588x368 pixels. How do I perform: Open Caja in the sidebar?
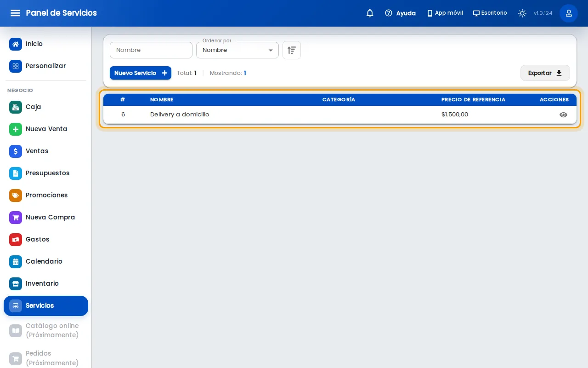pyautogui.click(x=46, y=107)
